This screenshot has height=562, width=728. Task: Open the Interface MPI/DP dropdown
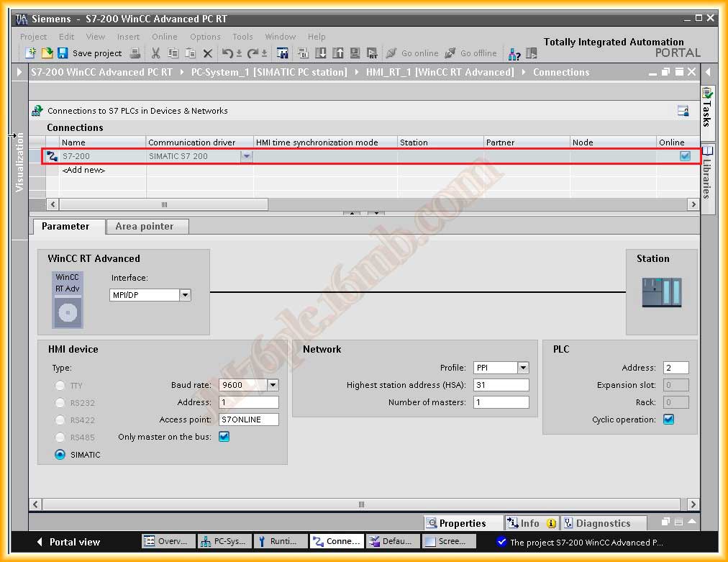pos(185,295)
